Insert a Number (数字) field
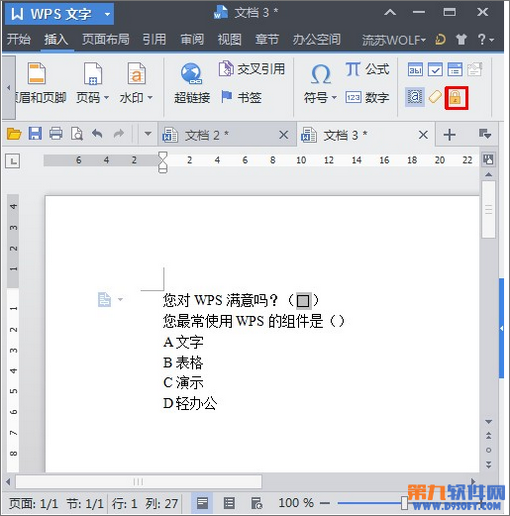This screenshot has width=510, height=516. [367, 98]
